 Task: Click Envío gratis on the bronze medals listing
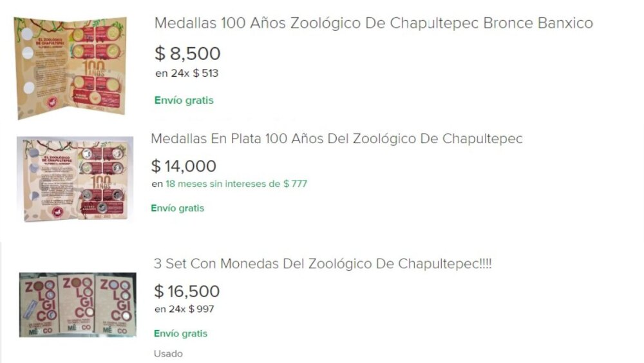tap(184, 101)
